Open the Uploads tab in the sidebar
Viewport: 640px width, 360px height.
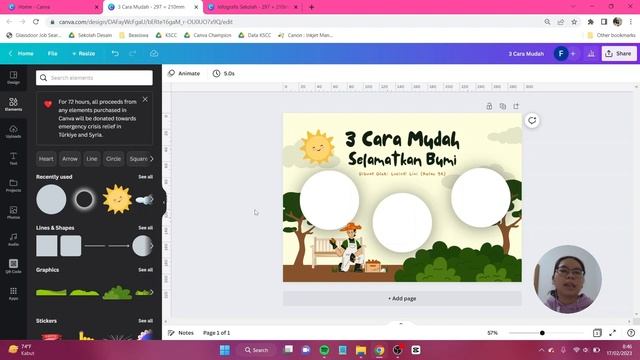[x=13, y=131]
